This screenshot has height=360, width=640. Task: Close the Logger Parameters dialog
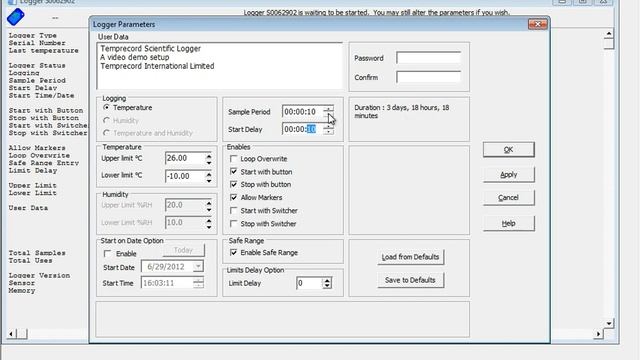(x=538, y=24)
